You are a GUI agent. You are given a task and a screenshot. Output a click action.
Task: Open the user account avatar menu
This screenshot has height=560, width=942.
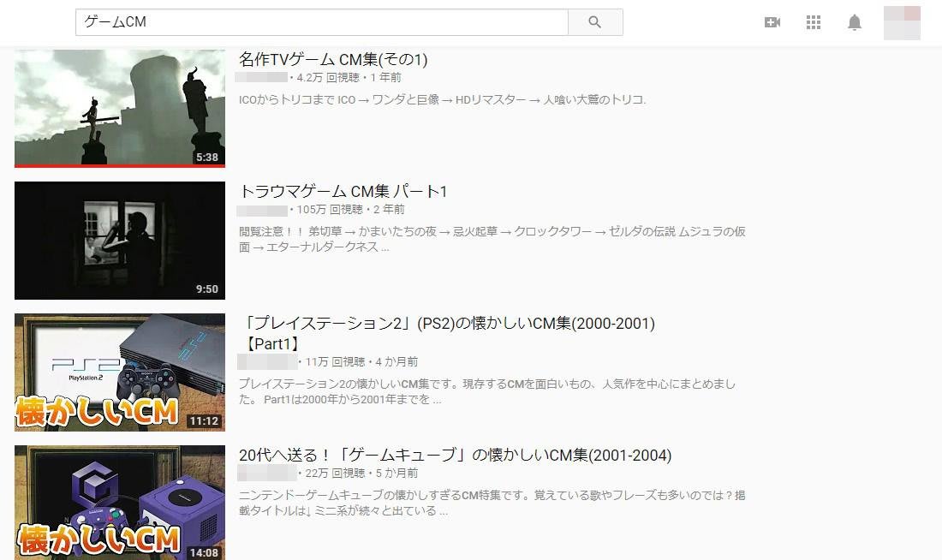click(x=902, y=22)
